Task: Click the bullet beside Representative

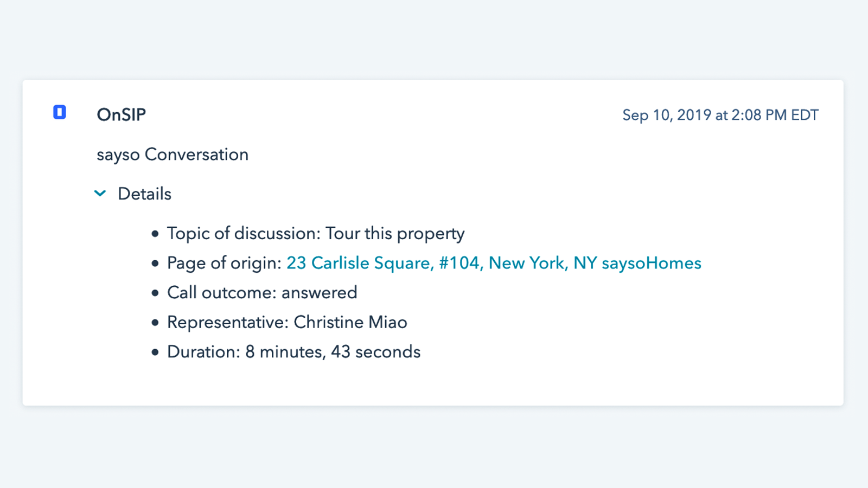Action: pyautogui.click(x=154, y=322)
